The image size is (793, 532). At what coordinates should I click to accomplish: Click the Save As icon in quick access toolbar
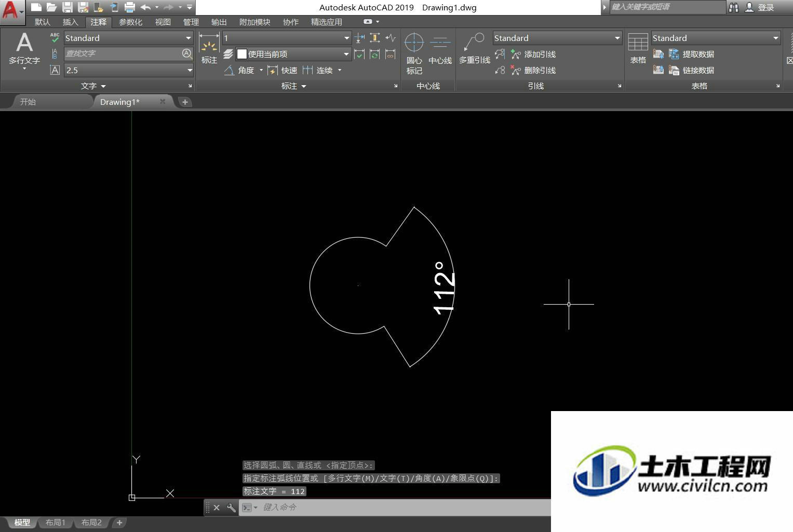83,7
